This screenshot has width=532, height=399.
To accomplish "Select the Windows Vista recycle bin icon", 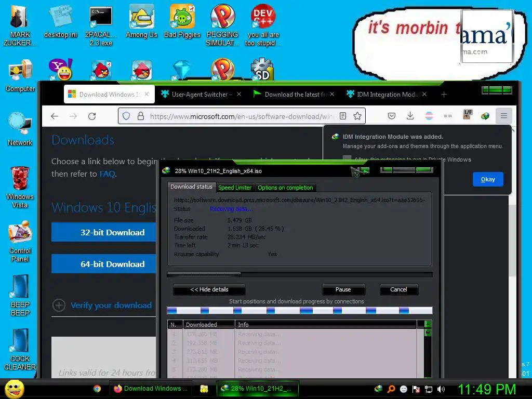I will click(20, 187).
